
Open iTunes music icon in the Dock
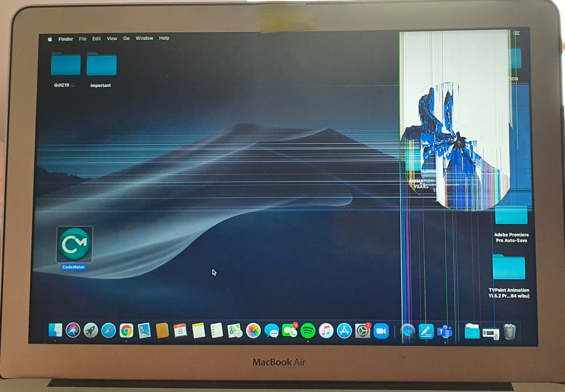tap(326, 331)
